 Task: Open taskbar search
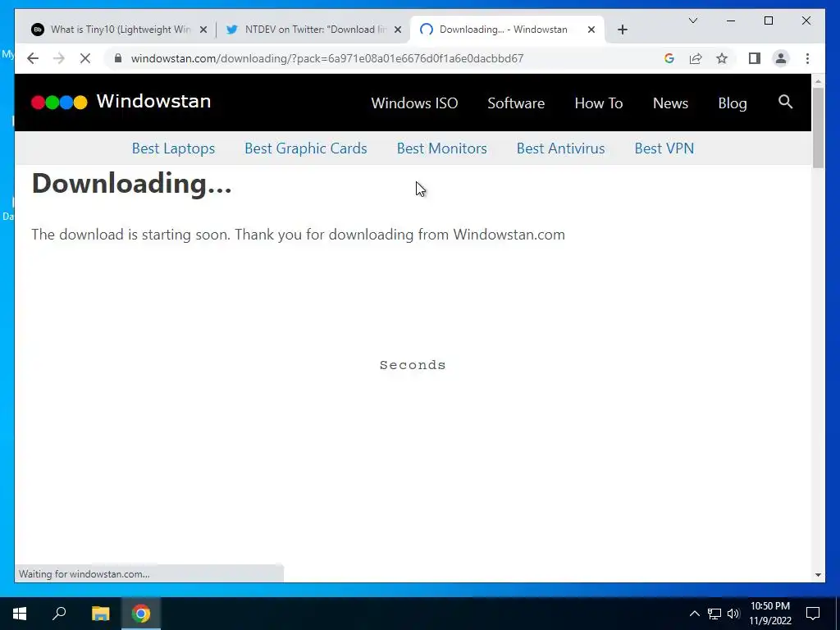(59, 614)
